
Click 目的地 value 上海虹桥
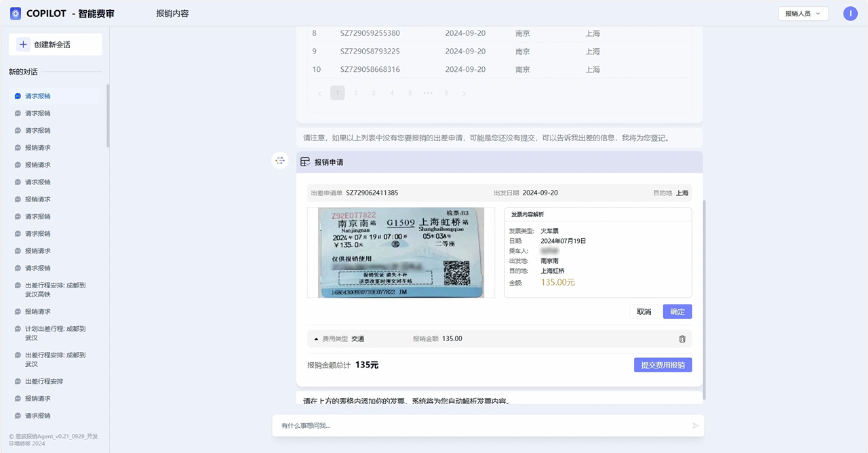coord(552,271)
